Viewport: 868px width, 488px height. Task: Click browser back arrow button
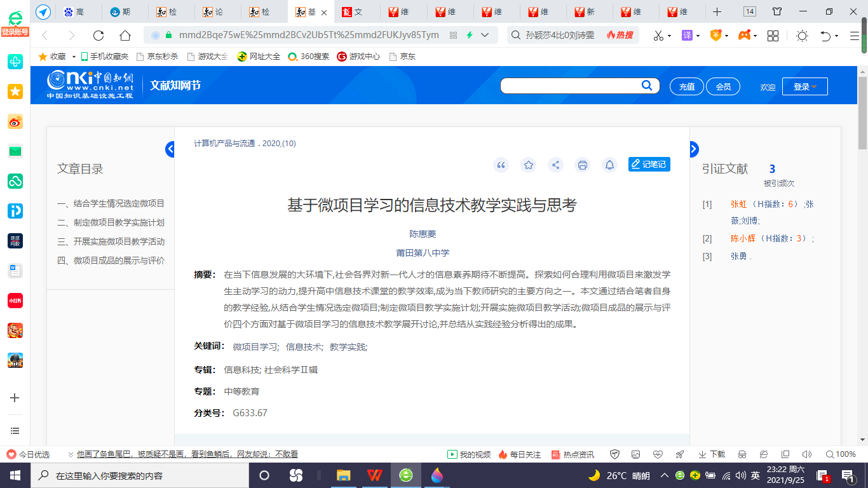click(x=44, y=36)
